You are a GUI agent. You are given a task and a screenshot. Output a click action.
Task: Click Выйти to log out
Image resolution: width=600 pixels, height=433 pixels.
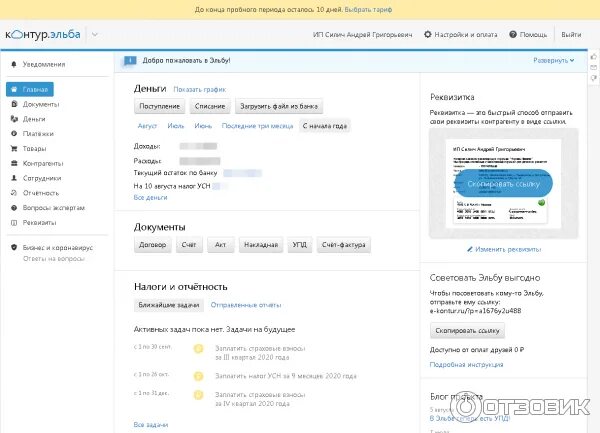[571, 35]
